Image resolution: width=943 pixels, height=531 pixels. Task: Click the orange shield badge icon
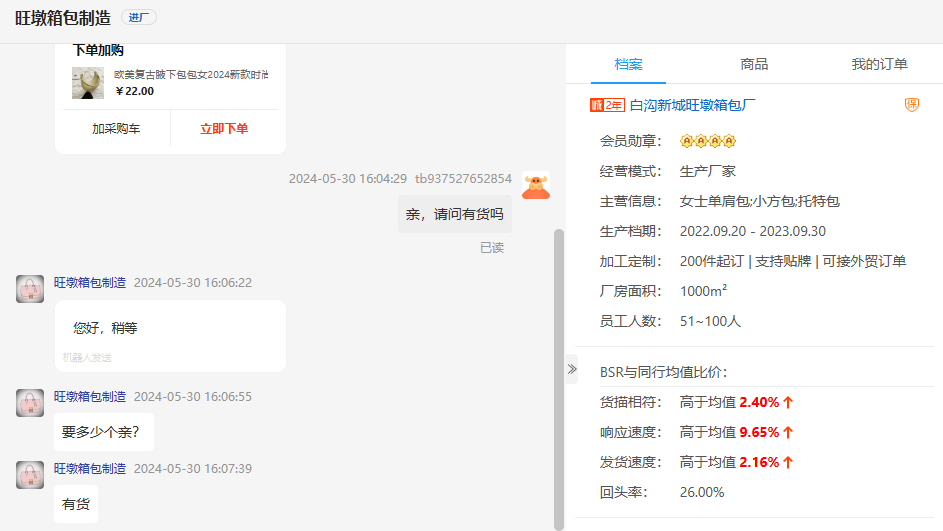pyautogui.click(x=911, y=105)
